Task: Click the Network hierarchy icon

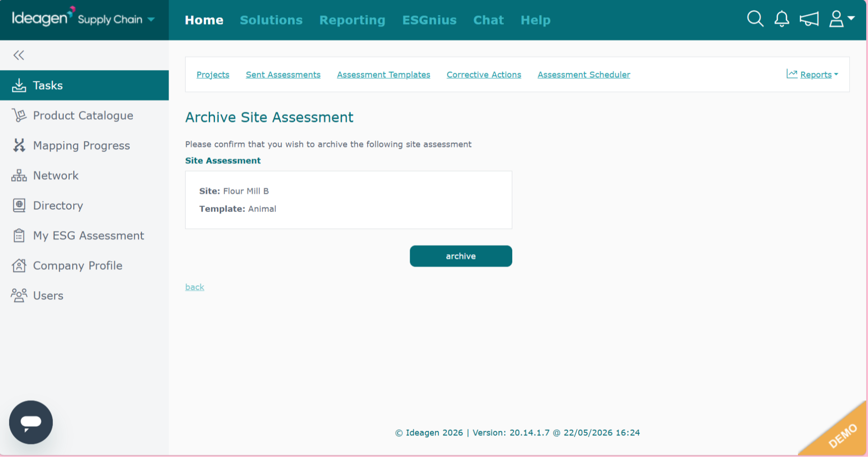Action: pyautogui.click(x=19, y=175)
